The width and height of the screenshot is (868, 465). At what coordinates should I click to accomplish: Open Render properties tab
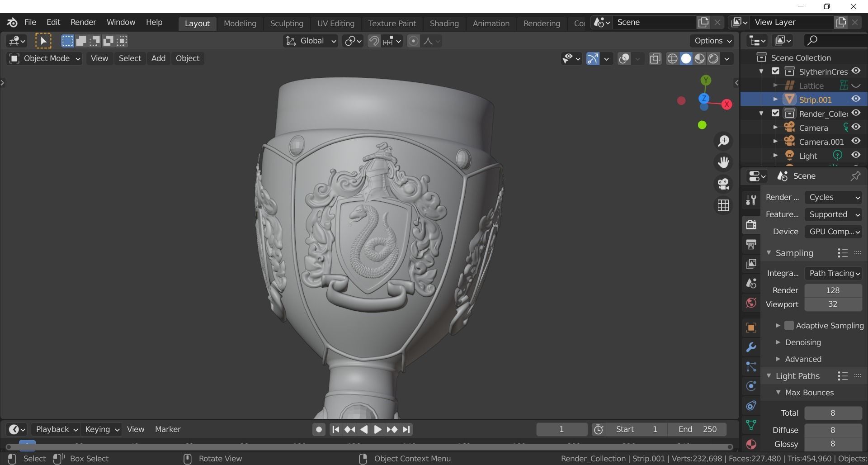[751, 225]
